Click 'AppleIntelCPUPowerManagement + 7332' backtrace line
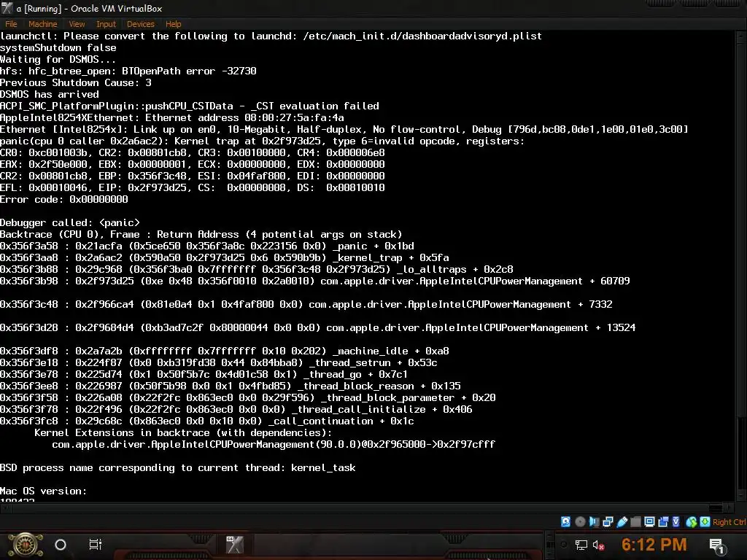747x560 pixels. click(306, 304)
